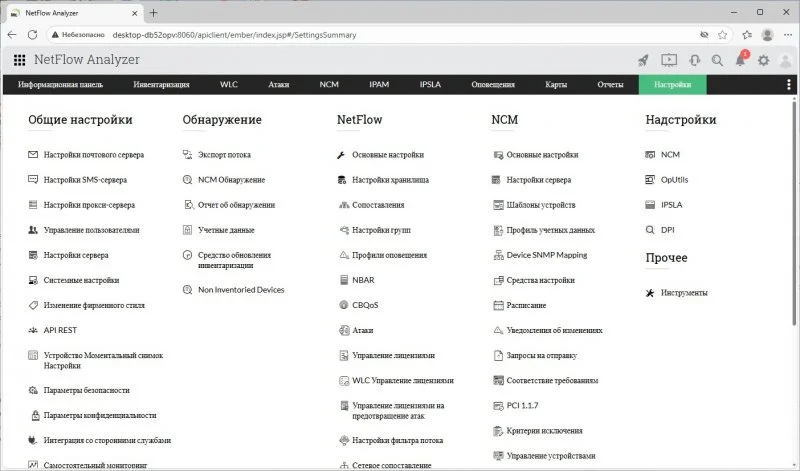800x471 pixels.
Task: Open the user profile avatar in app header
Action: 786,61
